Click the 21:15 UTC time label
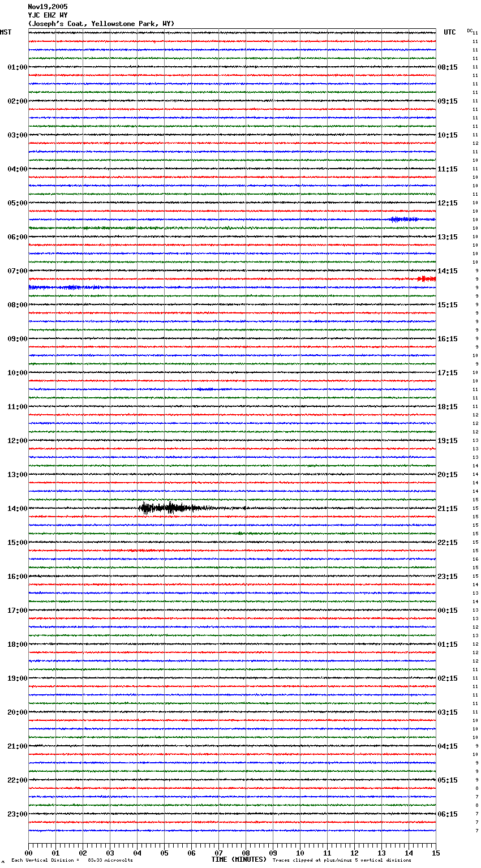The image size is (481, 868). pyautogui.click(x=448, y=509)
